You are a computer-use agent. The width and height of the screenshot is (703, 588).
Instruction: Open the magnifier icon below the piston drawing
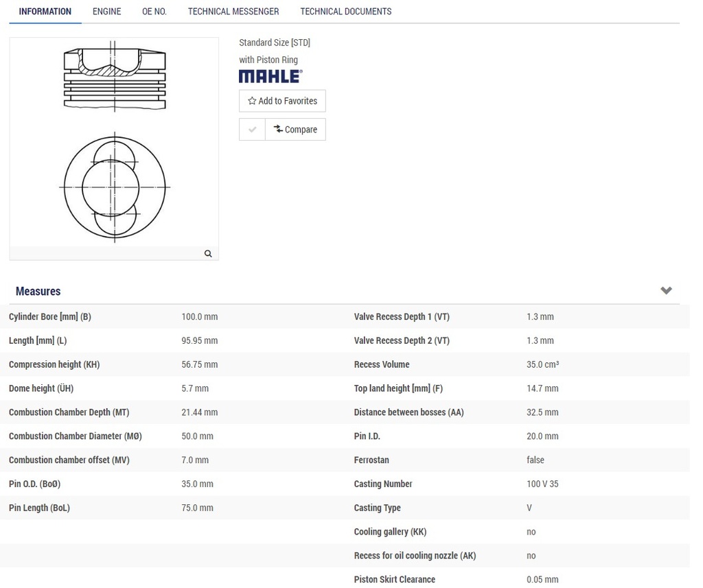click(x=208, y=254)
